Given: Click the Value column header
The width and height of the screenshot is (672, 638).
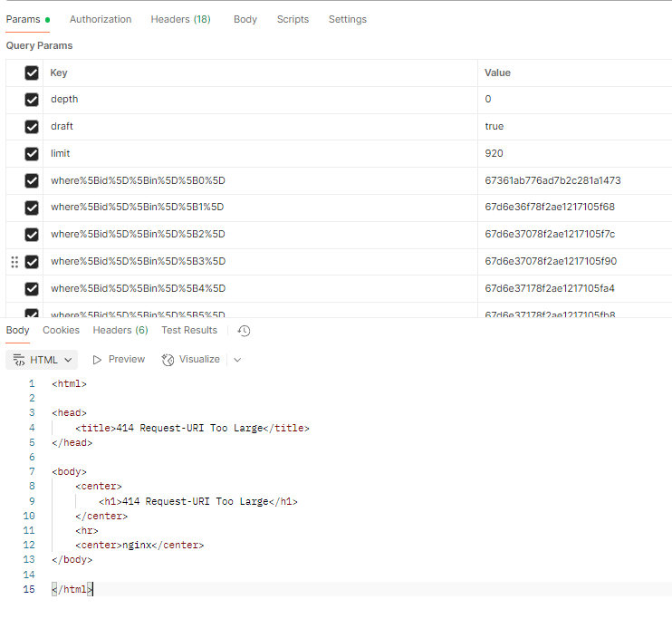Looking at the screenshot, I should point(497,72).
